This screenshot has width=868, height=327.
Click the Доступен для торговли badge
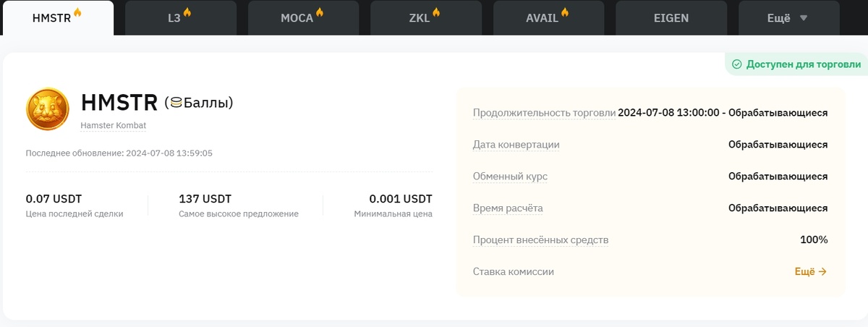click(796, 64)
